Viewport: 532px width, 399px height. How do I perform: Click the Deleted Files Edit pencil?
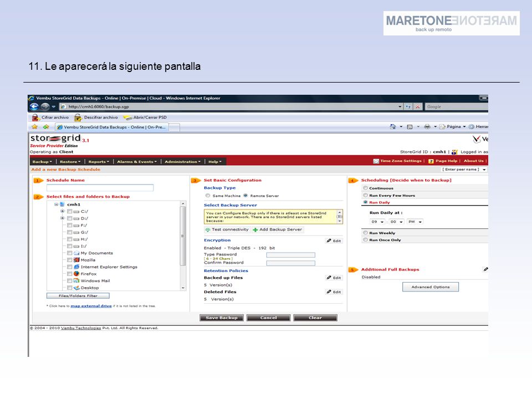coord(329,292)
